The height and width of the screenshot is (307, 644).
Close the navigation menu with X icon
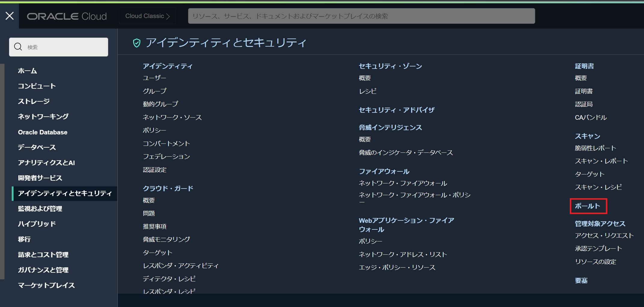click(x=10, y=16)
